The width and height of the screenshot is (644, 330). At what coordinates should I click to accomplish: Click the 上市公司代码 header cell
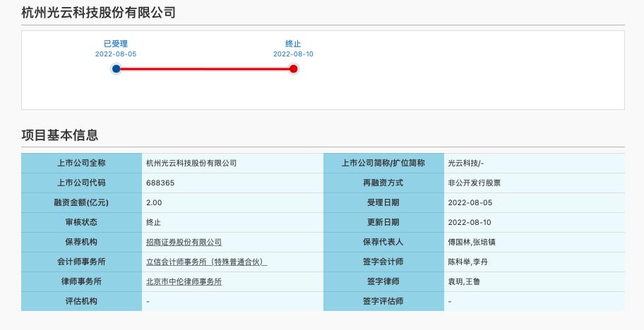[x=81, y=183]
